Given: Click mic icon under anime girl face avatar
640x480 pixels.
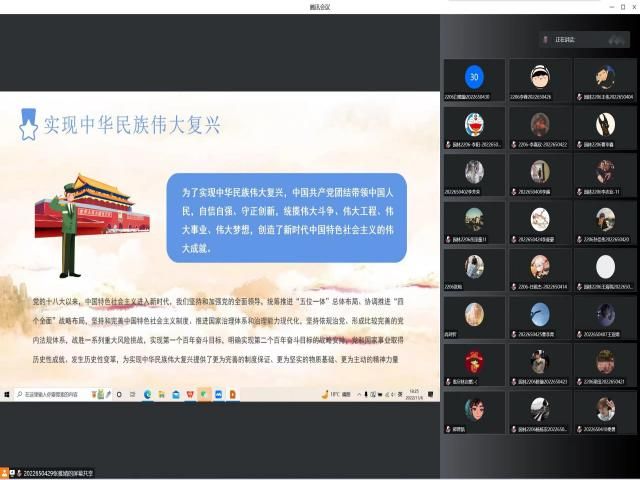Looking at the screenshot, I should click(x=448, y=429).
